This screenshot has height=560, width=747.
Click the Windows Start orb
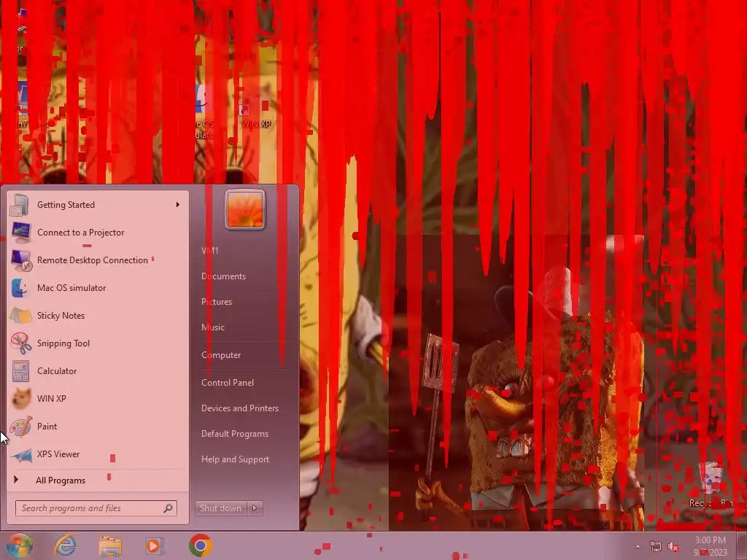(20, 545)
